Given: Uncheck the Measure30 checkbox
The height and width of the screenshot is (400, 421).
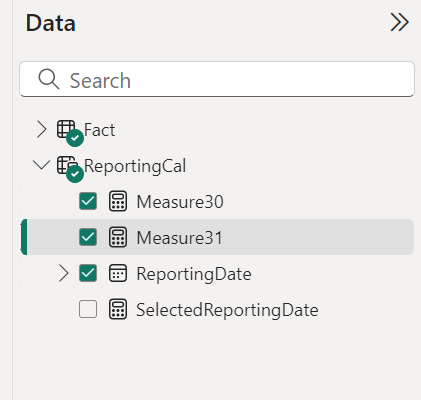Looking at the screenshot, I should click(88, 201).
